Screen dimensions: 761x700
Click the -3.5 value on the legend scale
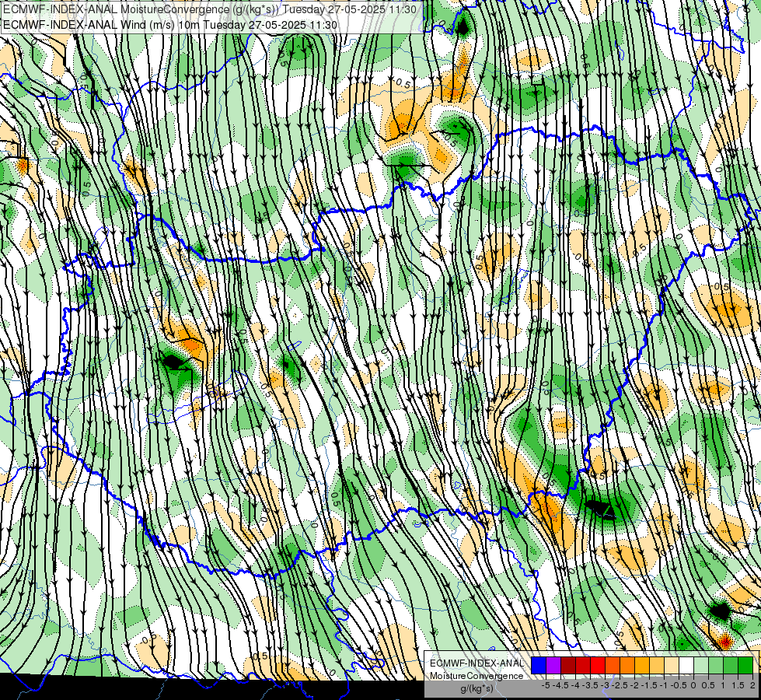[591, 685]
